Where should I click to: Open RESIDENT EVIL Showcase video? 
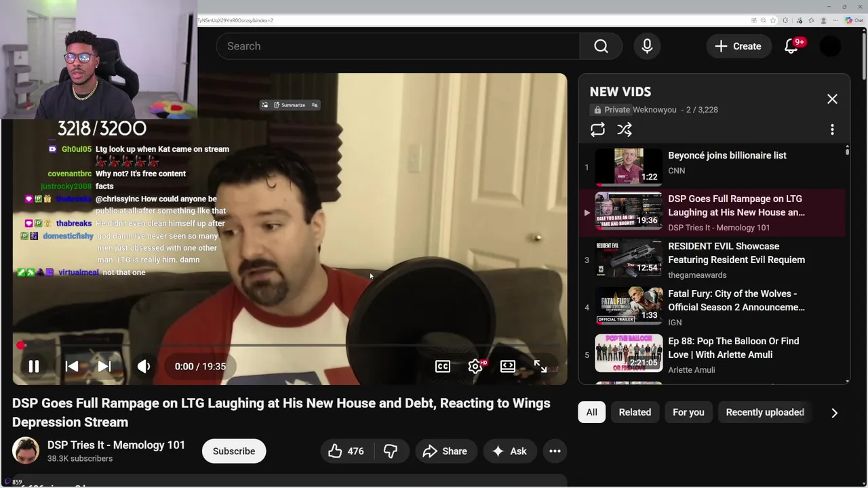pyautogui.click(x=736, y=253)
